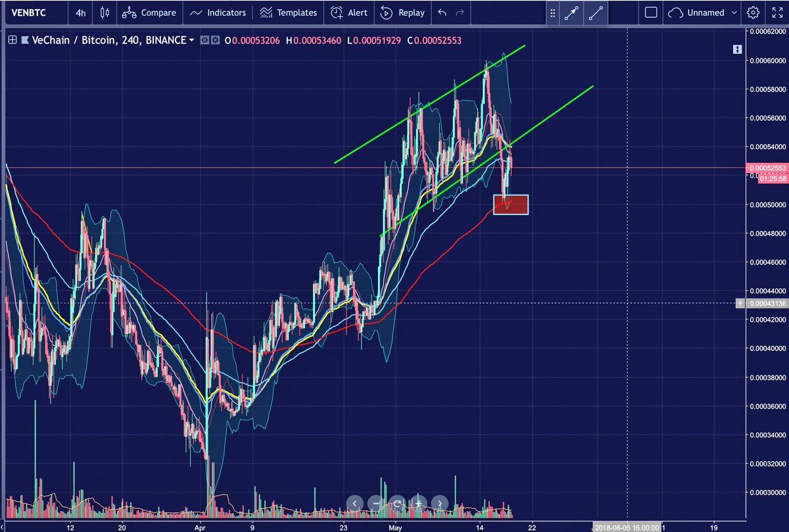Click the cloud save icon

pos(675,12)
